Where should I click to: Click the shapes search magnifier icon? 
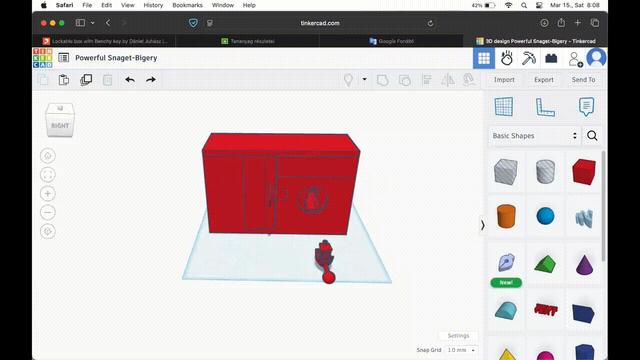592,136
